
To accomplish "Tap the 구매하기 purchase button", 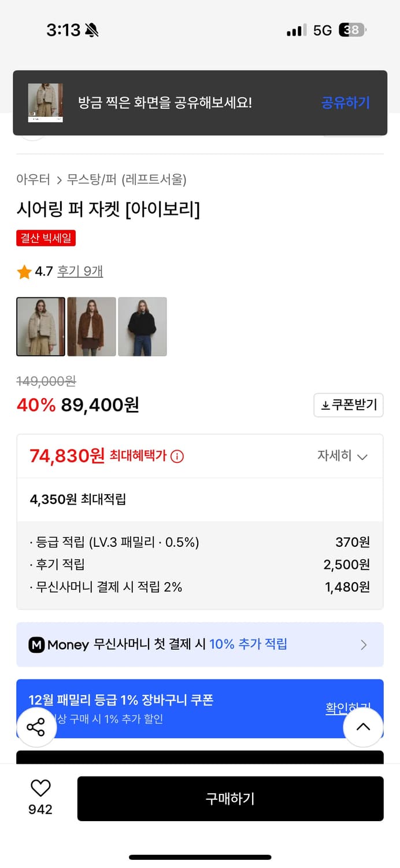I will (231, 798).
